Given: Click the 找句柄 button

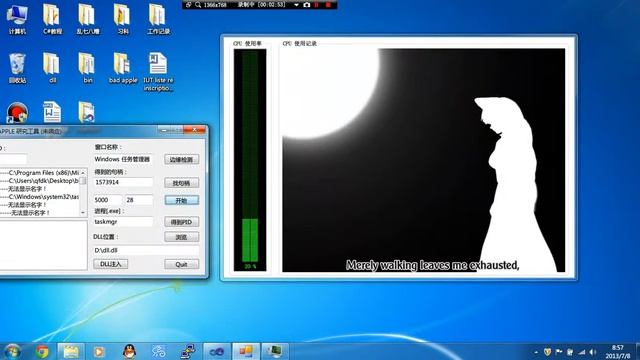Looking at the screenshot, I should coord(182,183).
